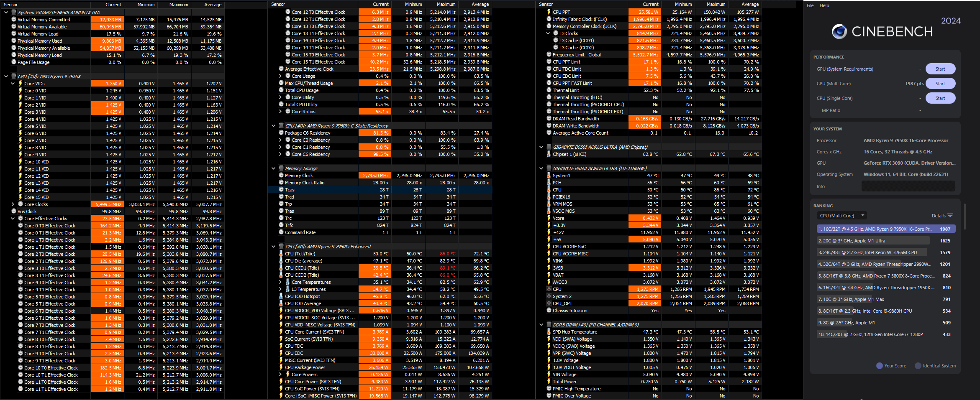Click the Identical System legend dot
This screenshot has width=980, height=400.
point(918,366)
